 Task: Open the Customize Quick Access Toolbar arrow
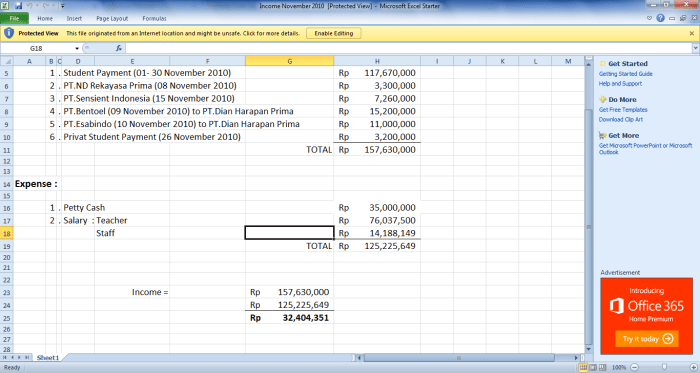pyautogui.click(x=62, y=6)
